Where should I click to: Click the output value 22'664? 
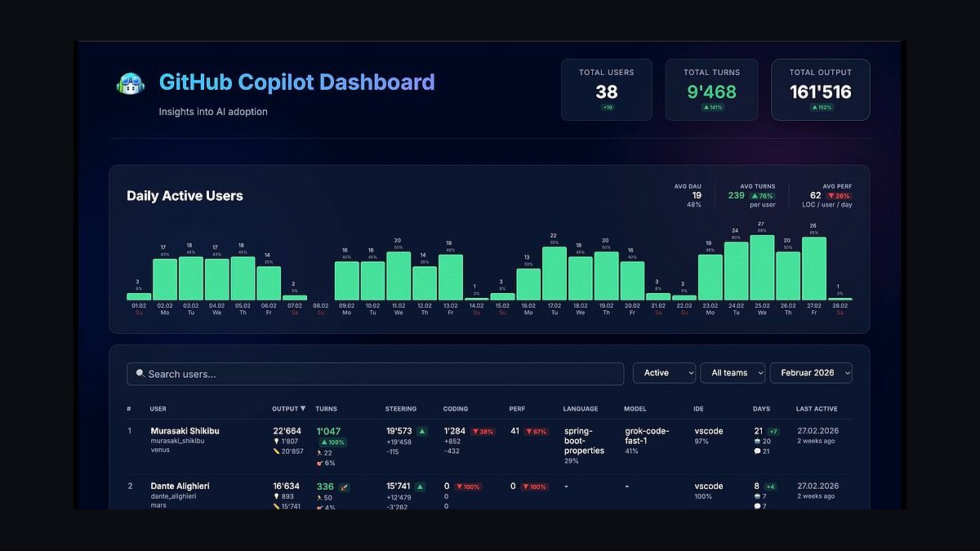[287, 431]
